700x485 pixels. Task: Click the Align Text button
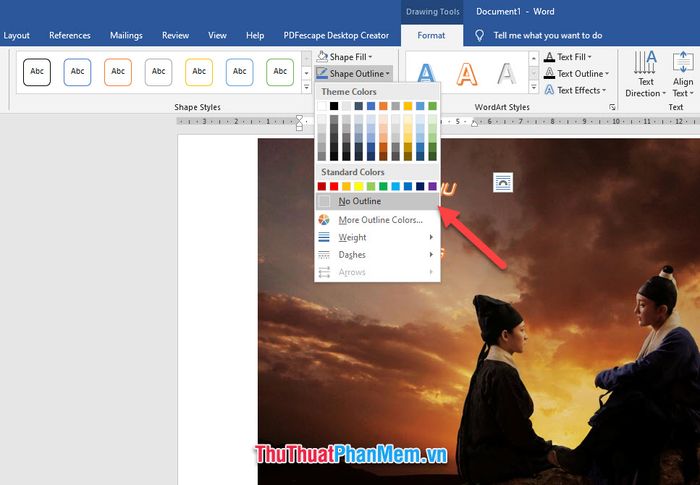point(683,74)
